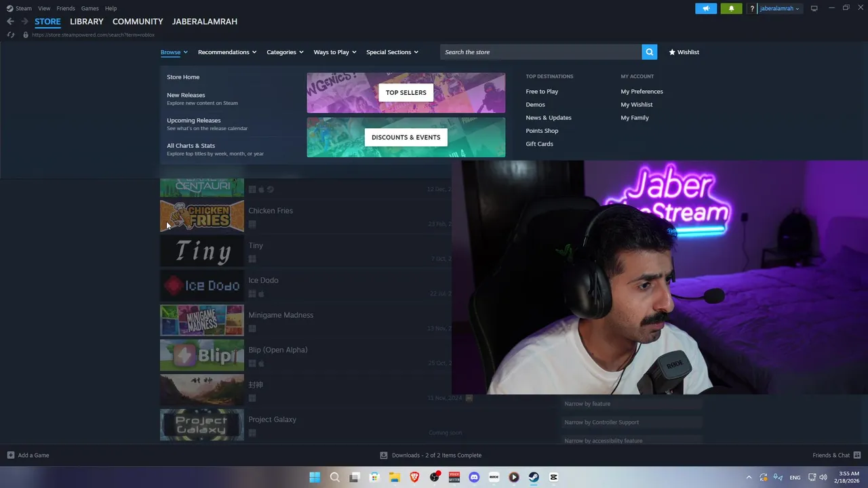868x488 pixels.
Task: Open Microsoft Store from taskbar
Action: click(x=374, y=477)
